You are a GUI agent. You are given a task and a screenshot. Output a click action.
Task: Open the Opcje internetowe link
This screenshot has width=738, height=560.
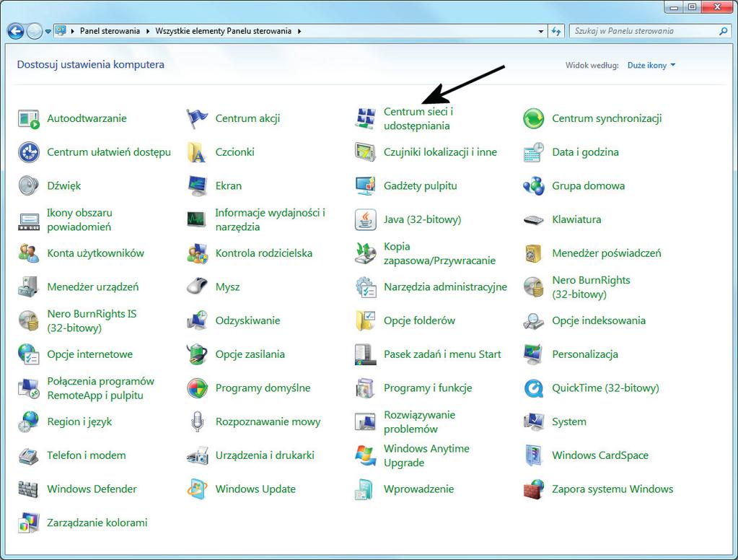pos(90,354)
